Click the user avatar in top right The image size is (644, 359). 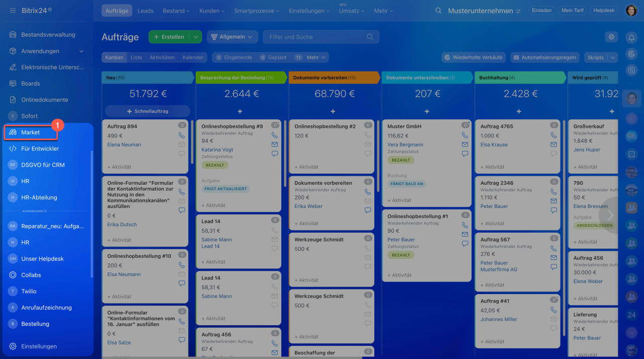tap(631, 11)
